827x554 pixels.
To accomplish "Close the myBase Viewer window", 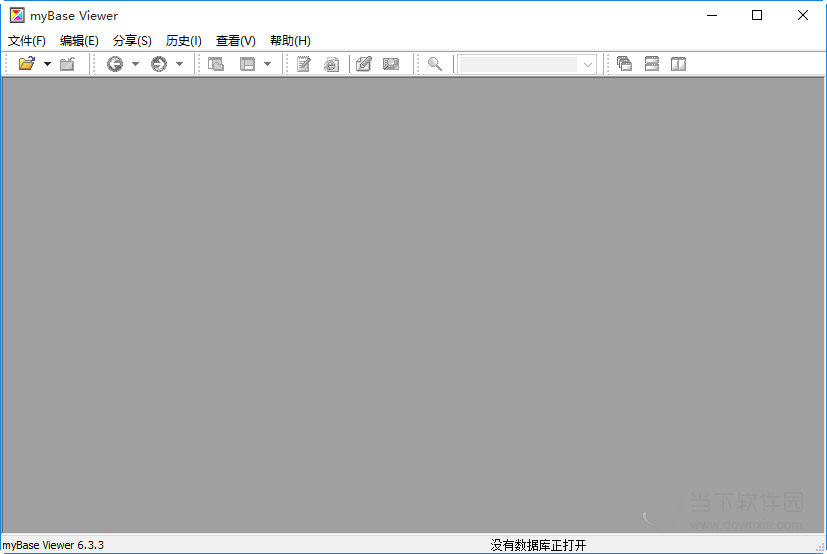I will tap(803, 15).
